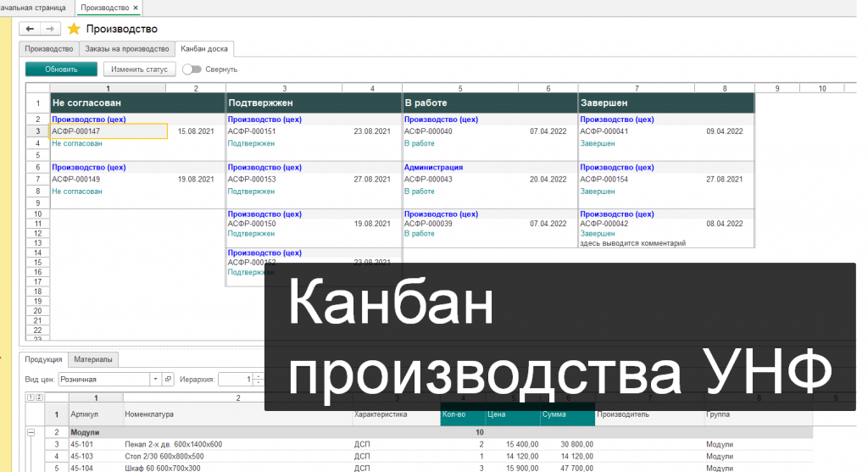Toggle the Свернуть switch
The height and width of the screenshot is (472, 868).
[192, 69]
